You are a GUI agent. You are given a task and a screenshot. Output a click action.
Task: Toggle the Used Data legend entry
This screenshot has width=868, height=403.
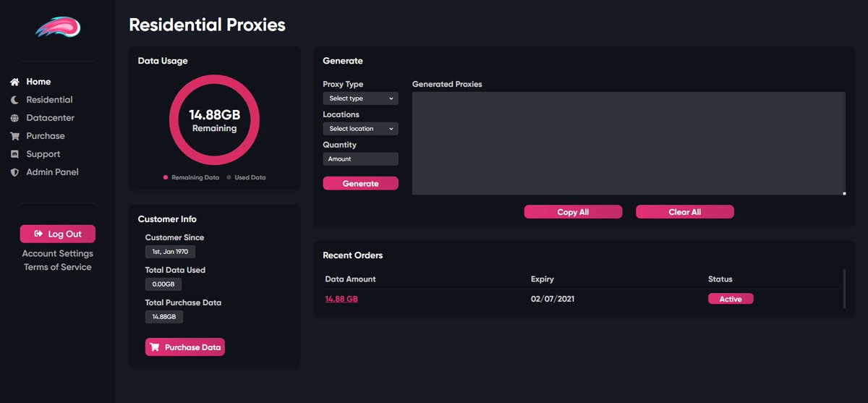tap(246, 177)
